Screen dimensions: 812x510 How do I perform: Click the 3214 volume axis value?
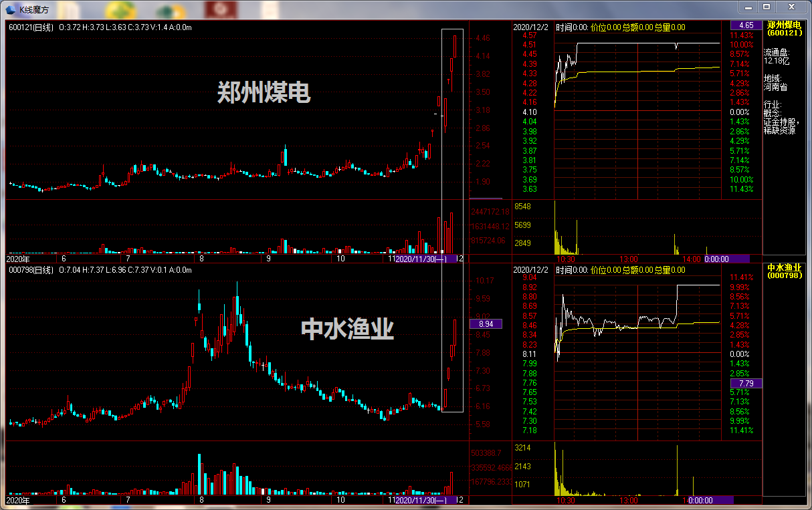point(522,448)
